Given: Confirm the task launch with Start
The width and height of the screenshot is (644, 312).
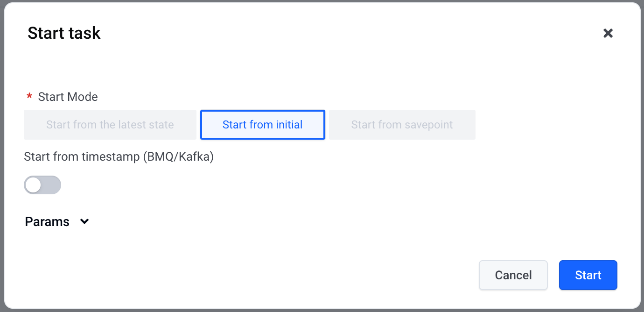Looking at the screenshot, I should pyautogui.click(x=588, y=275).
